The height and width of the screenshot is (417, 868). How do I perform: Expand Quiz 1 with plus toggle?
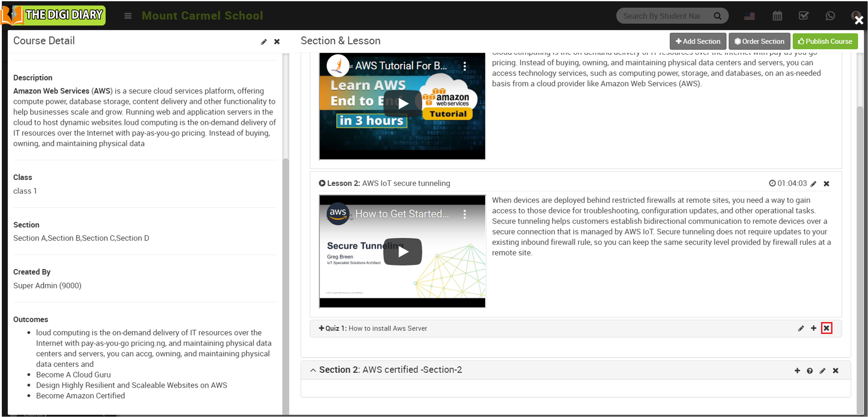click(321, 328)
